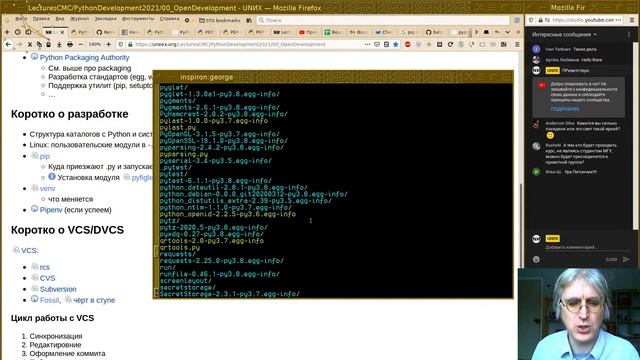Switch to the YouTube tab with red icon
This screenshot has width=640, height=360.
(308, 32)
